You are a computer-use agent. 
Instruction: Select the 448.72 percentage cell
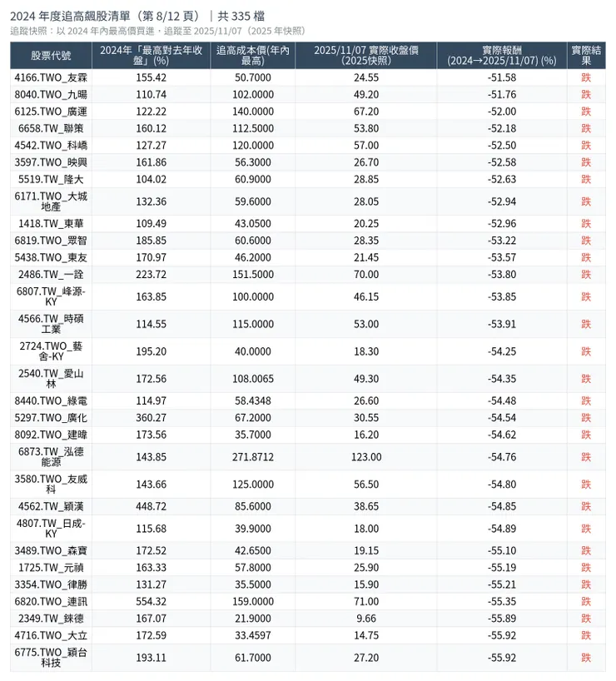tap(151, 506)
